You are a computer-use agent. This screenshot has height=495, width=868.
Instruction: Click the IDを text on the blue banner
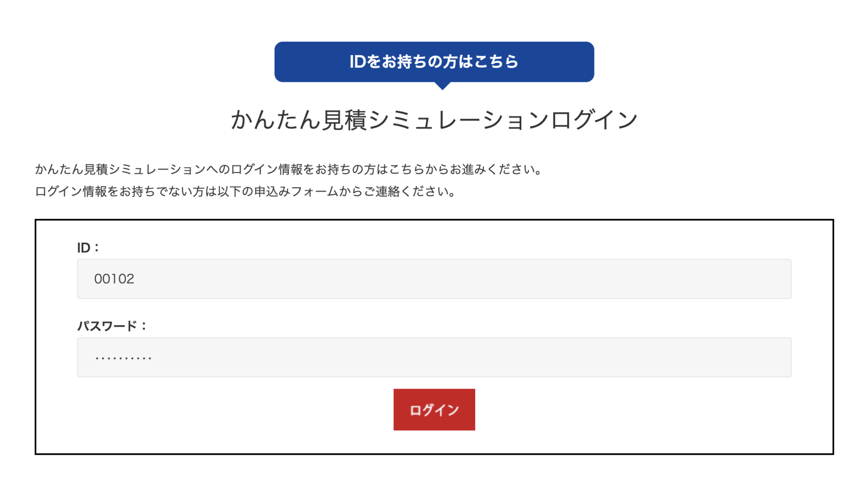coord(365,62)
